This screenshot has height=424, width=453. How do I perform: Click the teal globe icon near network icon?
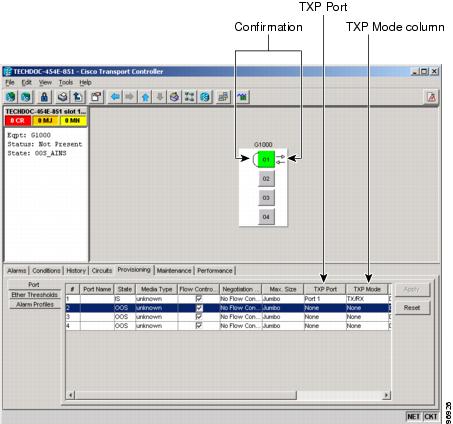click(x=205, y=97)
